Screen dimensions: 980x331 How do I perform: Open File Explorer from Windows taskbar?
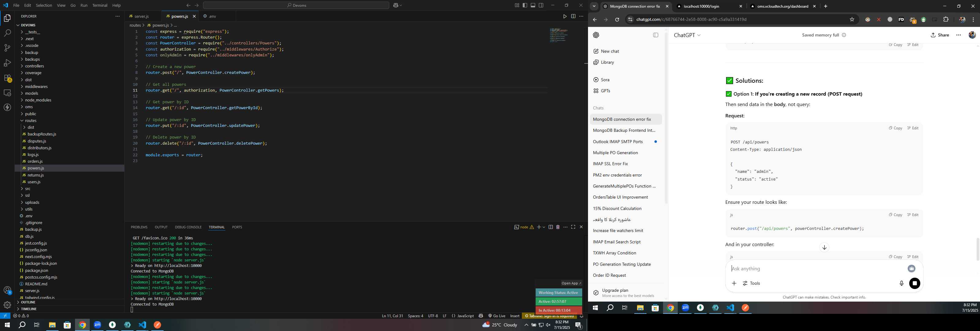pos(52,325)
